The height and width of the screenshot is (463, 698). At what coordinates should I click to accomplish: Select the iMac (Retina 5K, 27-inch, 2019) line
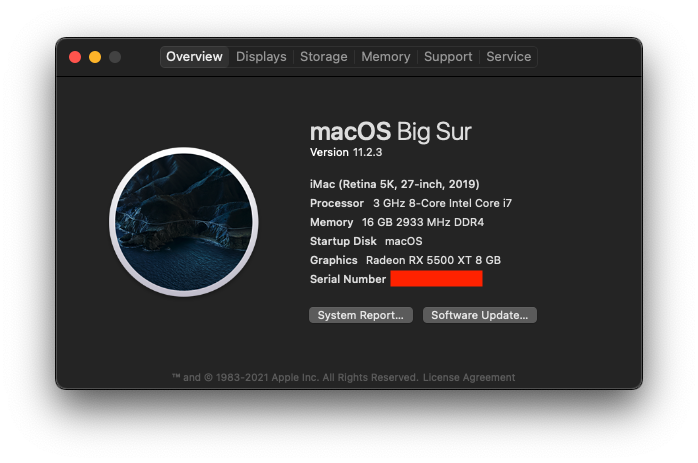tap(394, 184)
